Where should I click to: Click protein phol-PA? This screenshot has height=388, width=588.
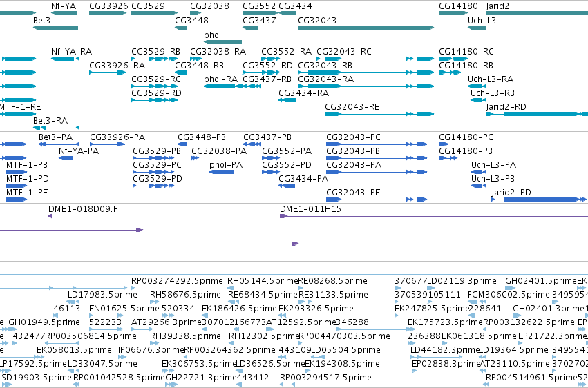[x=226, y=165]
